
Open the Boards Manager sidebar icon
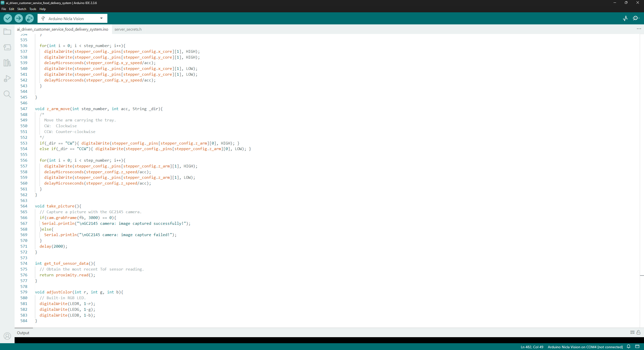[7, 47]
